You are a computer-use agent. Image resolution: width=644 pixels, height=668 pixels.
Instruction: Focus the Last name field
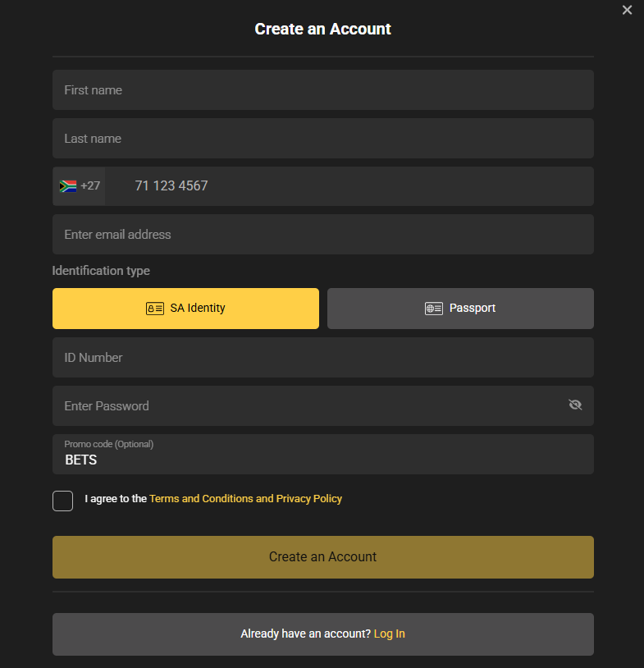(x=323, y=139)
